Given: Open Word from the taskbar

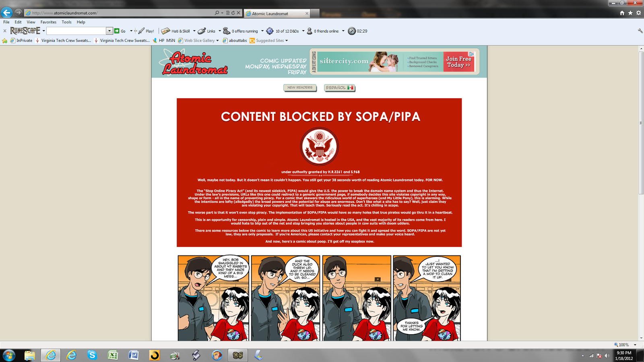Looking at the screenshot, I should pyautogui.click(x=134, y=355).
